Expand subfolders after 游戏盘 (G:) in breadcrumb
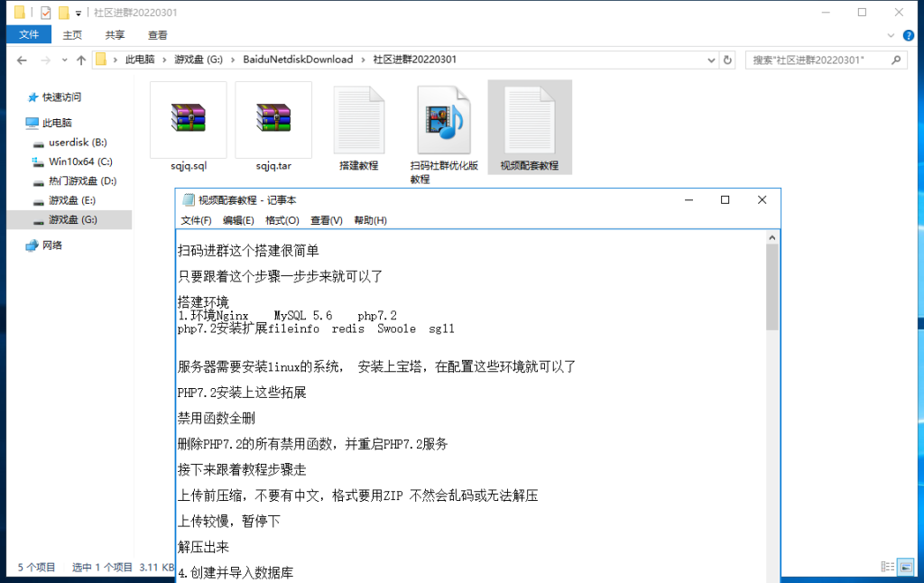The width and height of the screenshot is (924, 583). point(234,60)
